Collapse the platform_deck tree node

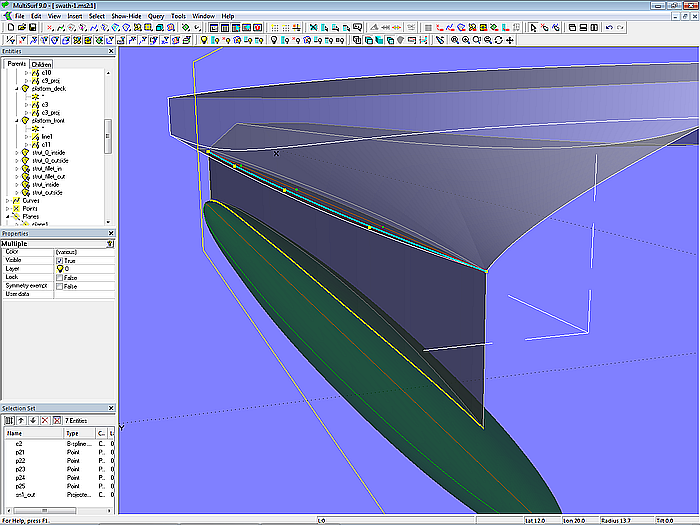(x=17, y=88)
